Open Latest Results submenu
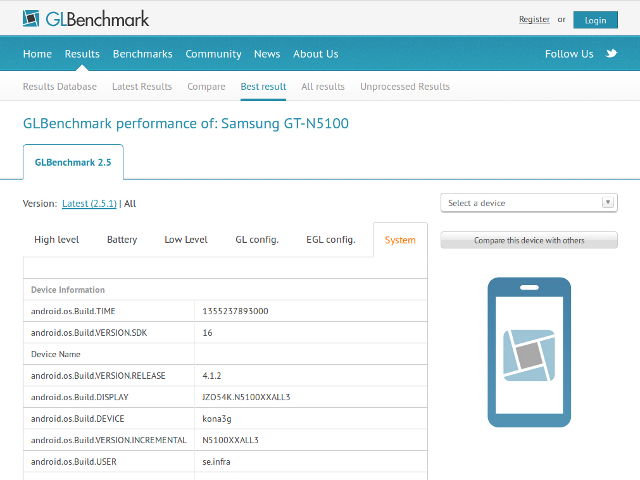The width and height of the screenshot is (640, 480). pos(142,87)
